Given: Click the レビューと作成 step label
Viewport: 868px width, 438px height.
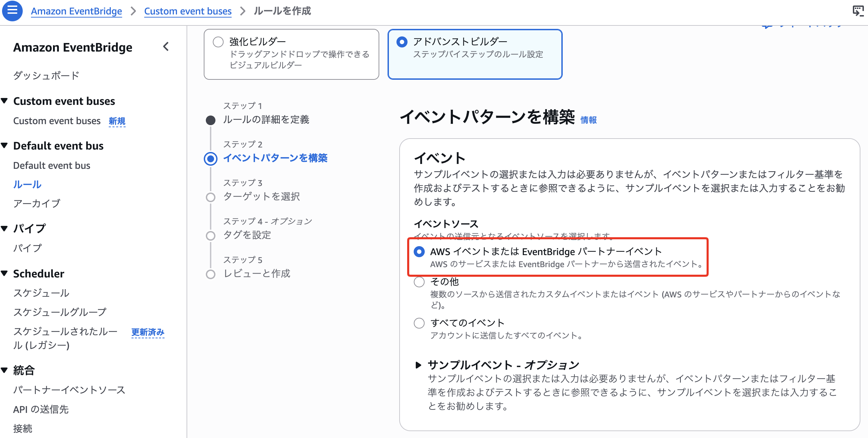Looking at the screenshot, I should click(x=257, y=274).
